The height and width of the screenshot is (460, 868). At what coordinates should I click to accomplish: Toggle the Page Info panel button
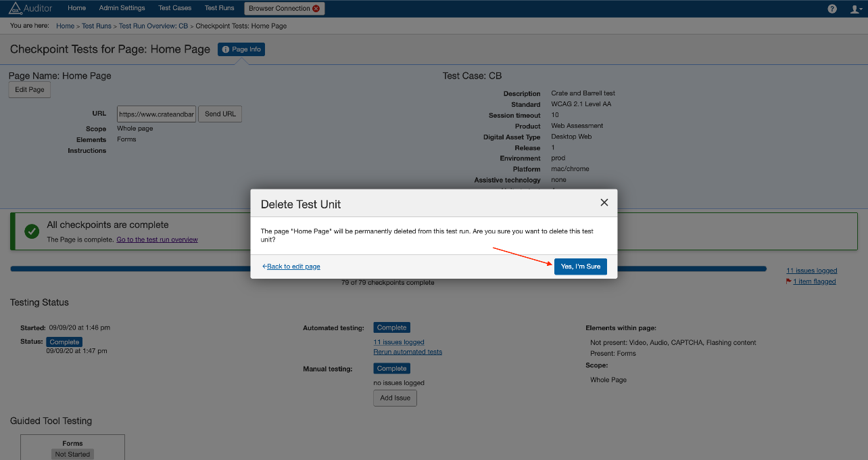(x=241, y=49)
